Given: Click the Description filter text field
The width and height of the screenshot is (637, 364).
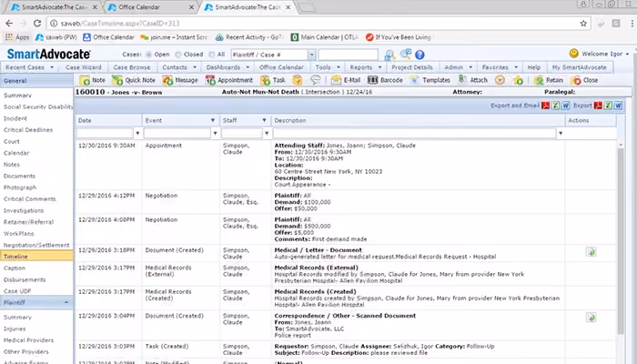Looking at the screenshot, I should click(x=414, y=133).
